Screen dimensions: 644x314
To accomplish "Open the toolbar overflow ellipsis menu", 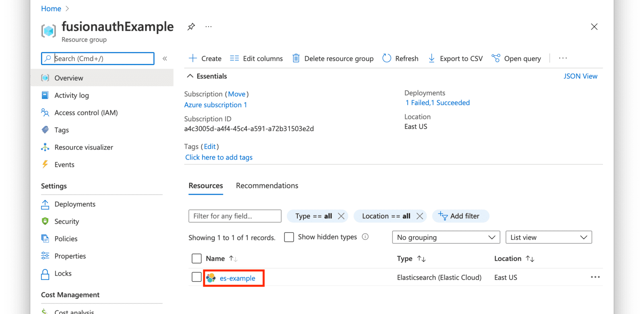I will tap(563, 58).
